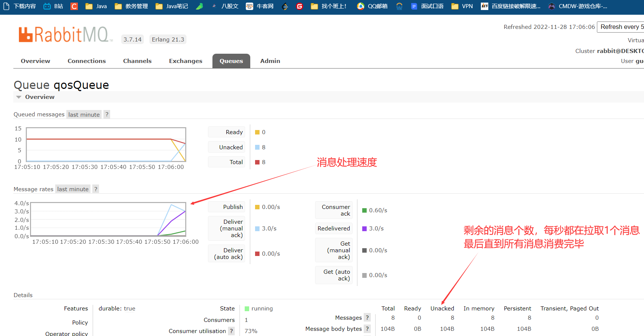Open the 八股文 bookmark
The height and width of the screenshot is (336, 644).
(225, 6)
